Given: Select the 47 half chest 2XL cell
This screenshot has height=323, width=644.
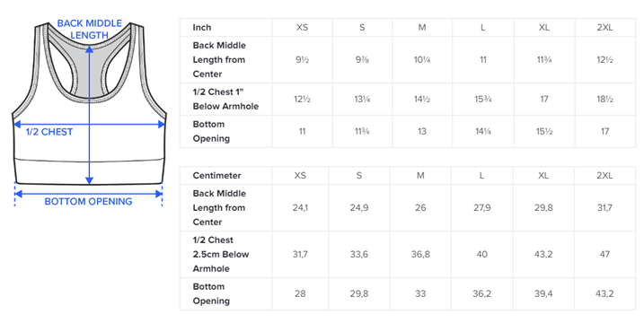Looking at the screenshot, I should 605,254.
